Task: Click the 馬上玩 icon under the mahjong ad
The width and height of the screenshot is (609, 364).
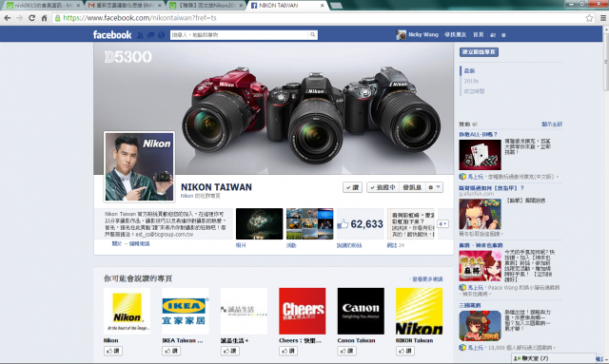Action: 462,288
